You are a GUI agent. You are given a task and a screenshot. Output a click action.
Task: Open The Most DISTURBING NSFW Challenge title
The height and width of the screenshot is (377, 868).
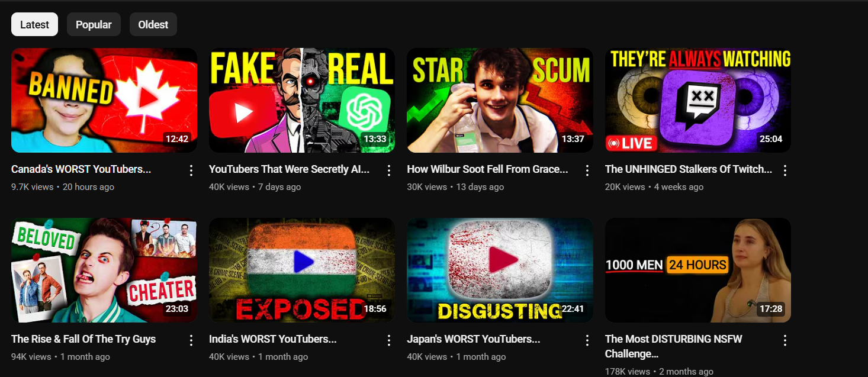(x=673, y=346)
